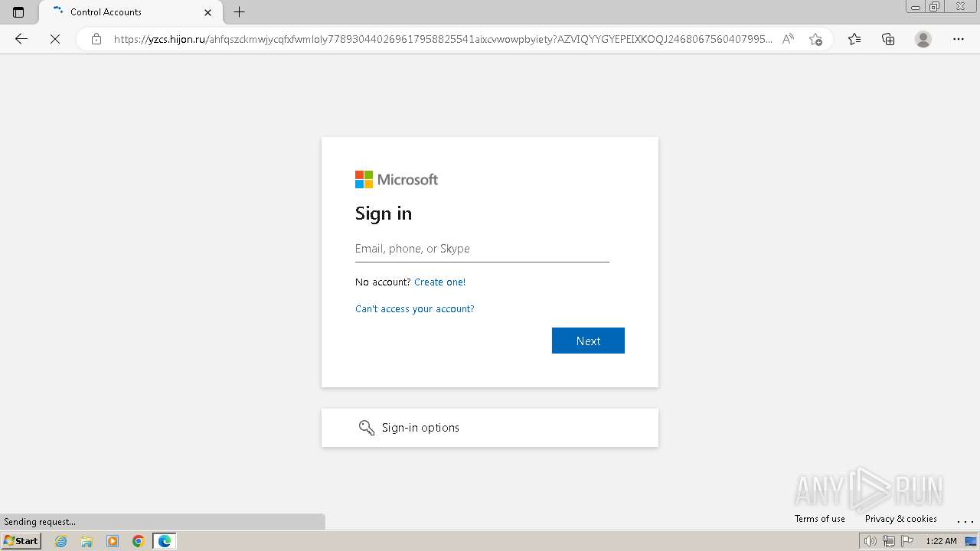This screenshot has width=980, height=551.
Task: Add this page to favorites
Action: [815, 39]
